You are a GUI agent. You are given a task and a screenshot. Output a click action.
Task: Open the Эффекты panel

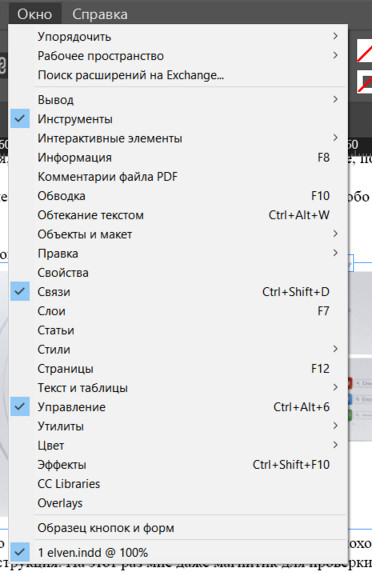point(178,464)
